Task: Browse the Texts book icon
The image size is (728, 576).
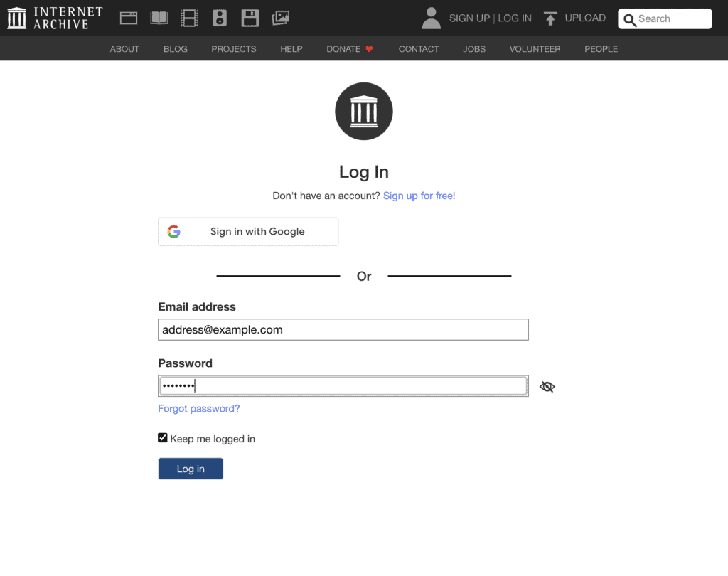Action: click(159, 18)
